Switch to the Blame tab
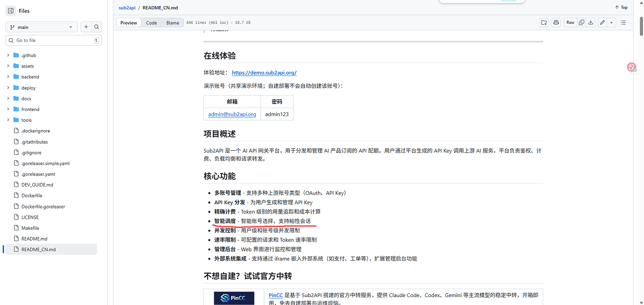Viewport: 644px width, 305px height. pos(173,22)
